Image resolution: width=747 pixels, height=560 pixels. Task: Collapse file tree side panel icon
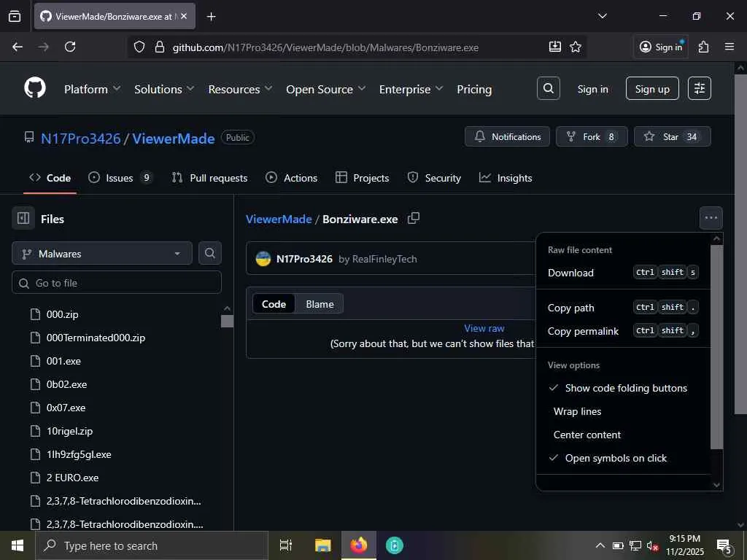tap(23, 219)
